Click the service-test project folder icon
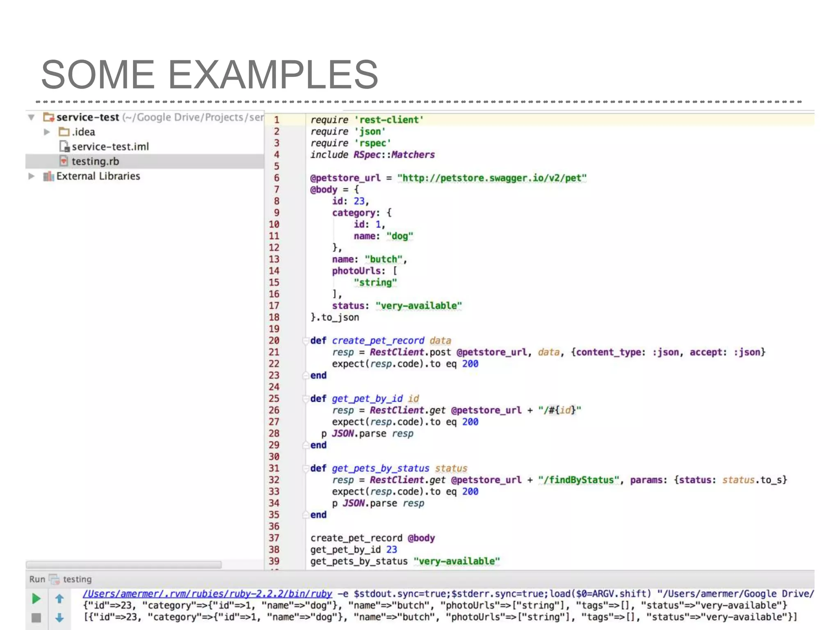The height and width of the screenshot is (630, 840). coord(49,117)
